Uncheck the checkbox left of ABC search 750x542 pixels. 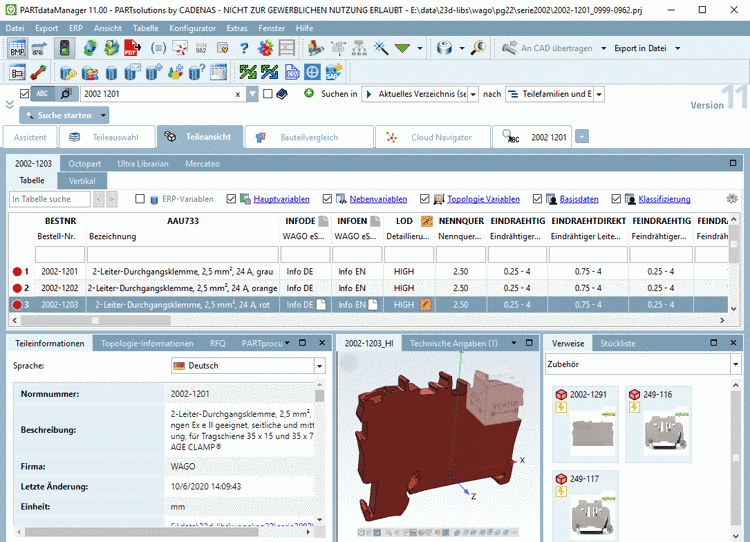(x=24, y=94)
